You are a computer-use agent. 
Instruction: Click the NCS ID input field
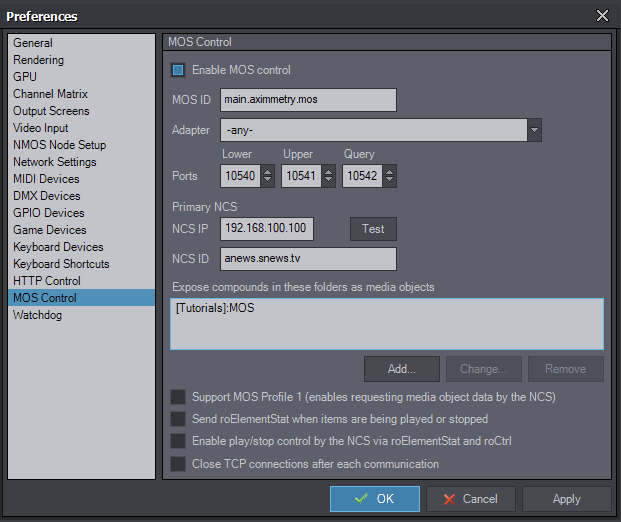pos(308,259)
